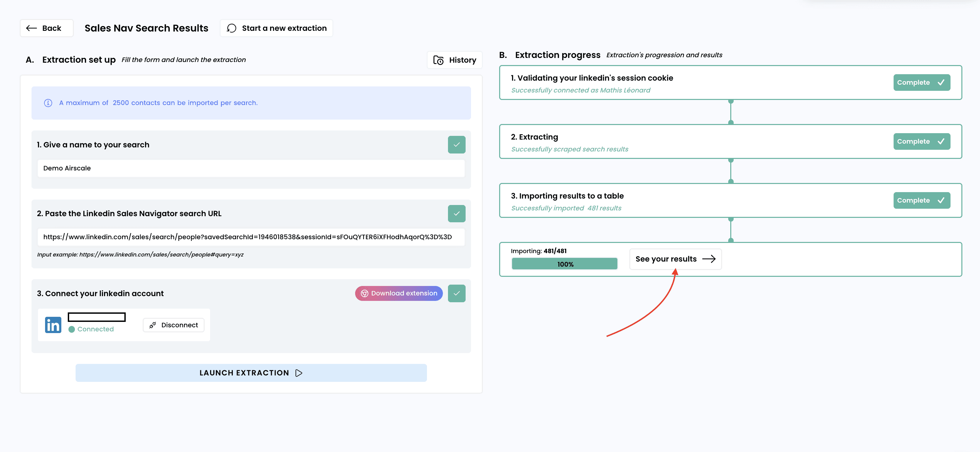Click the Disconnect plug icon button
This screenshot has width=980, height=452.
click(x=173, y=325)
